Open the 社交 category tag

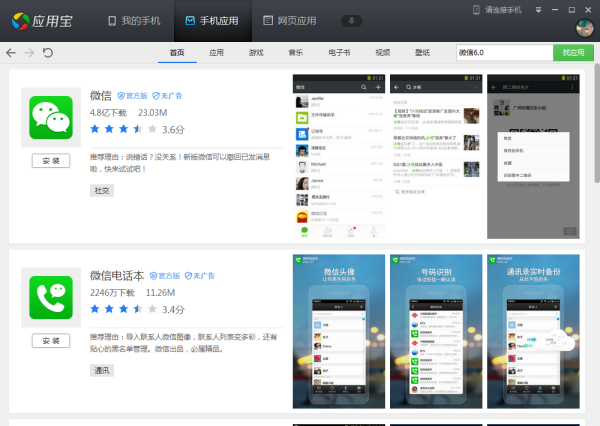point(102,191)
